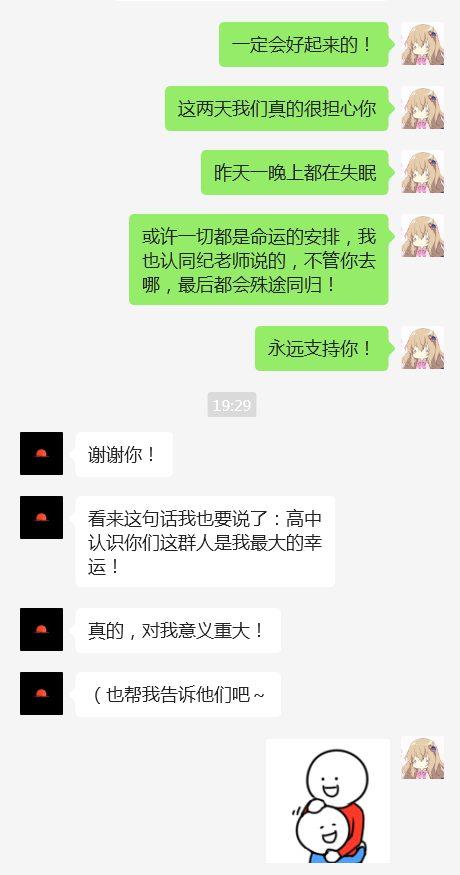The height and width of the screenshot is (875, 460).
Task: Tap the avatar beside '昨天一晚上都在失眠'
Action: [423, 172]
